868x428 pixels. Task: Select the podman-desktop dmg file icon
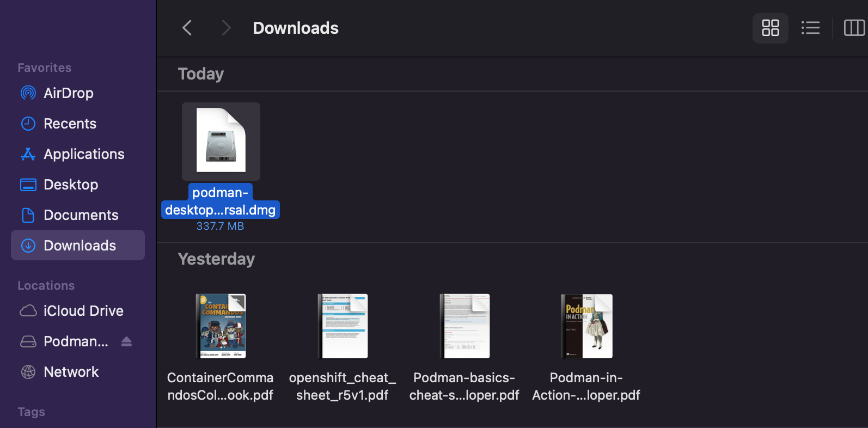[221, 142]
